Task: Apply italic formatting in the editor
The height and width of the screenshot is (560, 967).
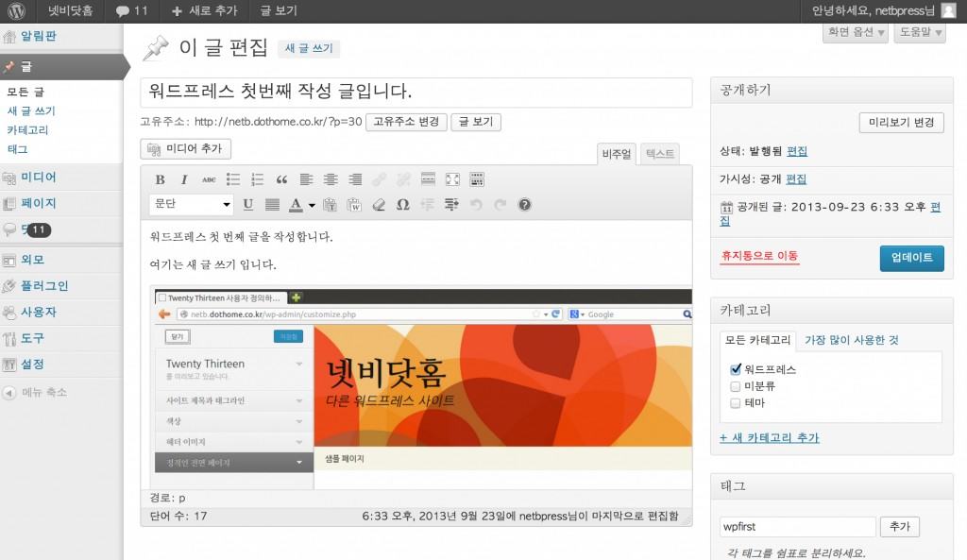Action: tap(184, 179)
